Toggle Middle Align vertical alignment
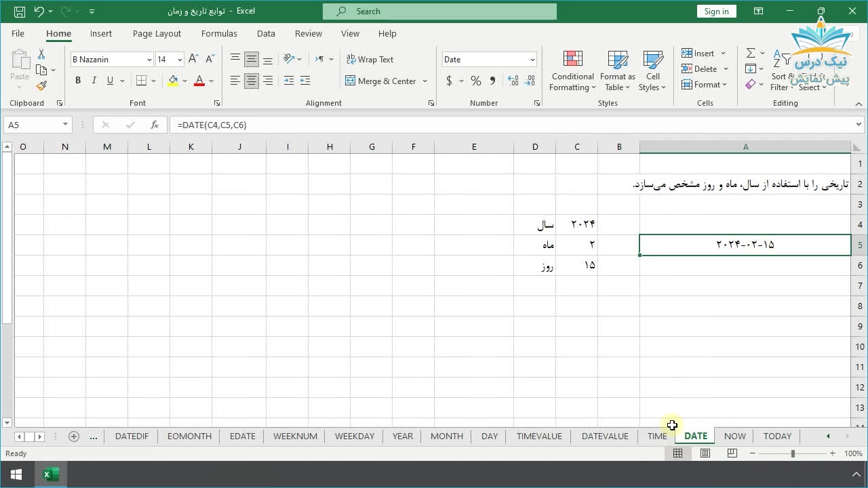 [252, 59]
